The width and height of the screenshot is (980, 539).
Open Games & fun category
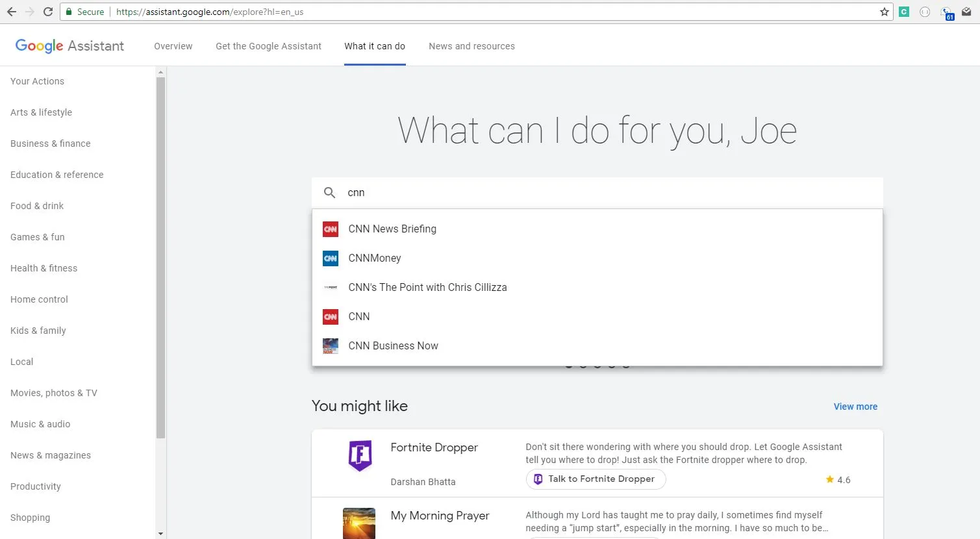click(x=38, y=237)
